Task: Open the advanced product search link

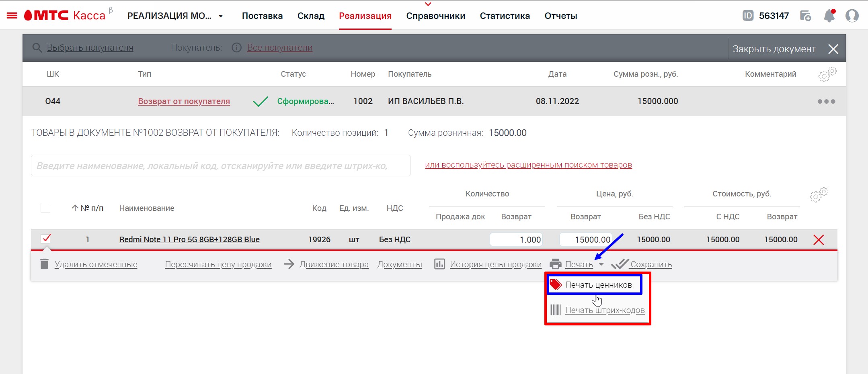Action: tap(528, 165)
